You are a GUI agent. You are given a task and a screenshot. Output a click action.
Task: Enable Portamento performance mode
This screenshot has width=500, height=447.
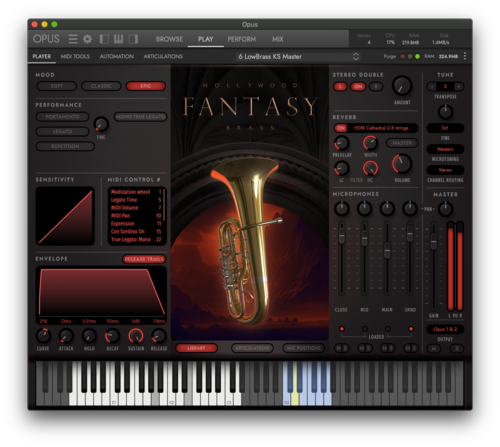[x=62, y=117]
